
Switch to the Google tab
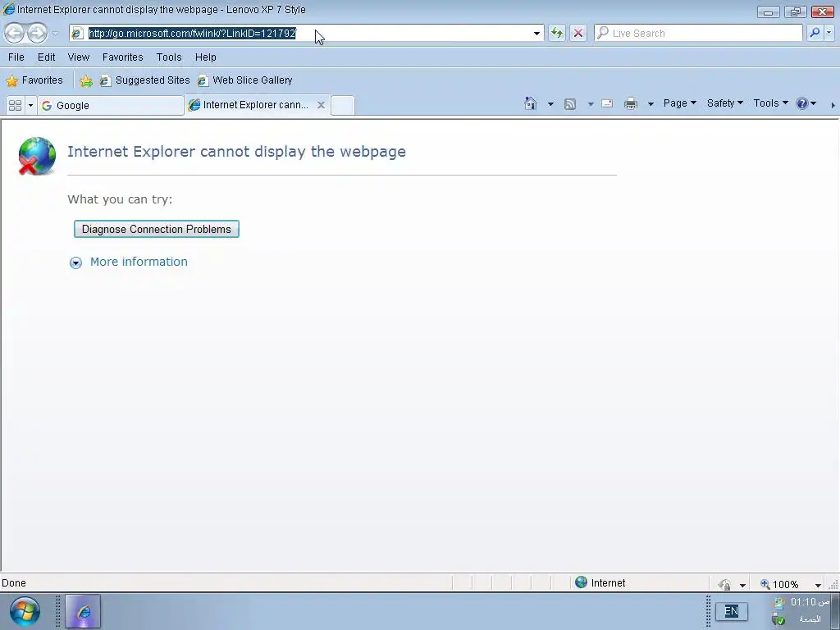coord(111,106)
